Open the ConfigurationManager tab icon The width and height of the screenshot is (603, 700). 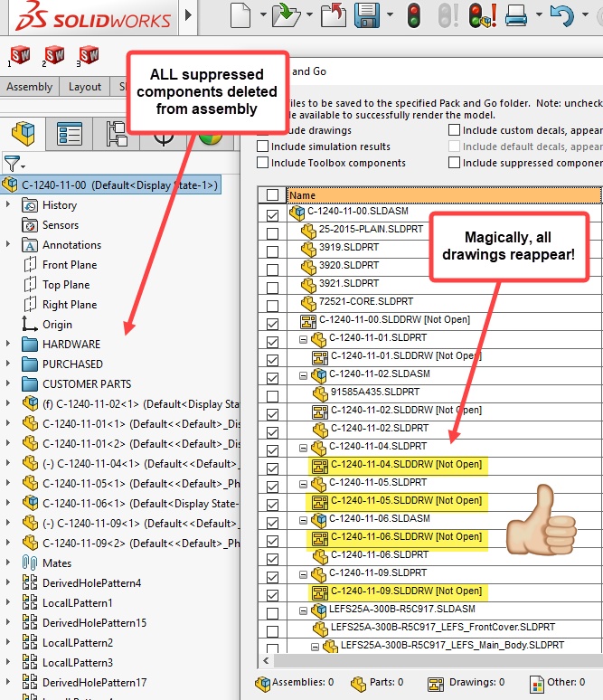tap(117, 134)
